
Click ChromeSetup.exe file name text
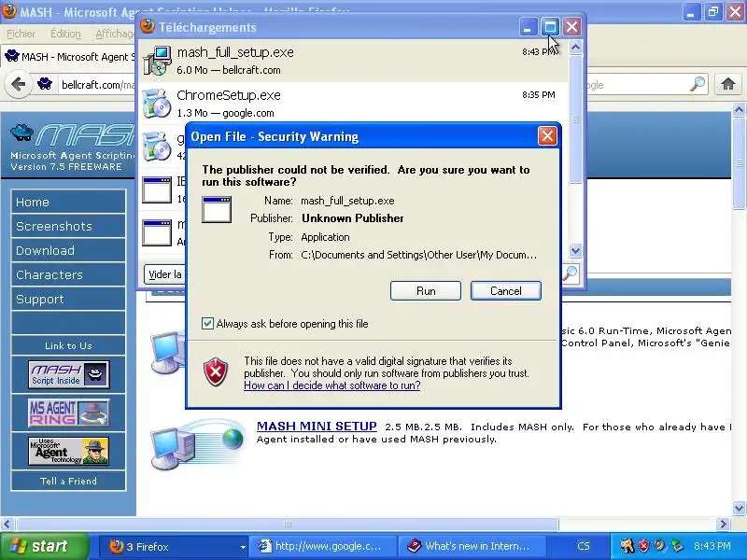click(229, 95)
